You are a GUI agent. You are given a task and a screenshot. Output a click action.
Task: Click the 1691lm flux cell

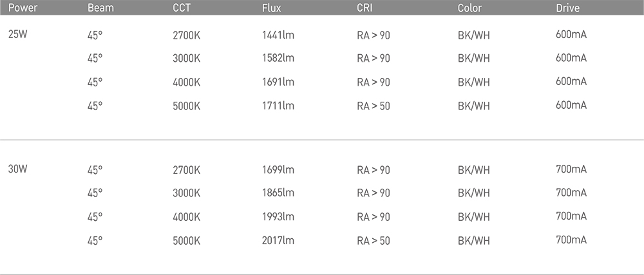(278, 82)
